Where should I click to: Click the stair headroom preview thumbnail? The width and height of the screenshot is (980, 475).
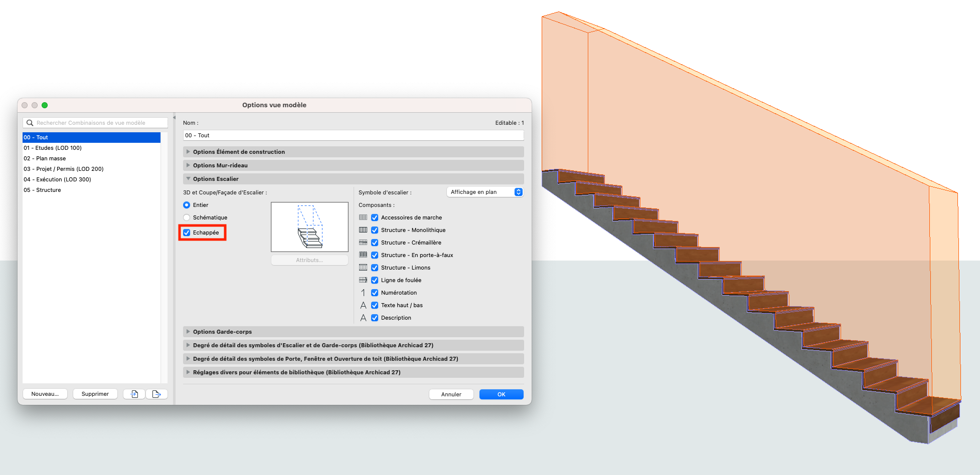[x=309, y=227]
